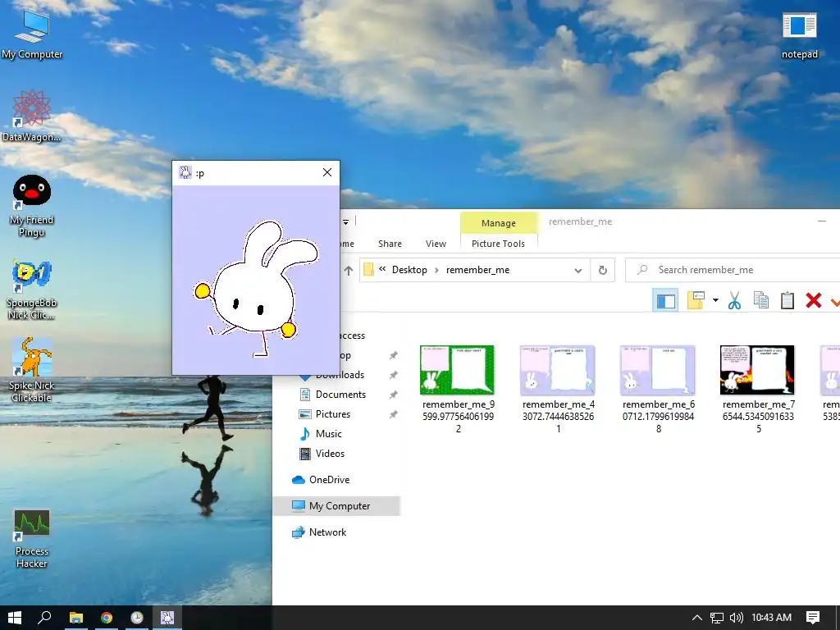Open File Explorer from the taskbar
Screen dimensions: 840x630
[x=76, y=618]
